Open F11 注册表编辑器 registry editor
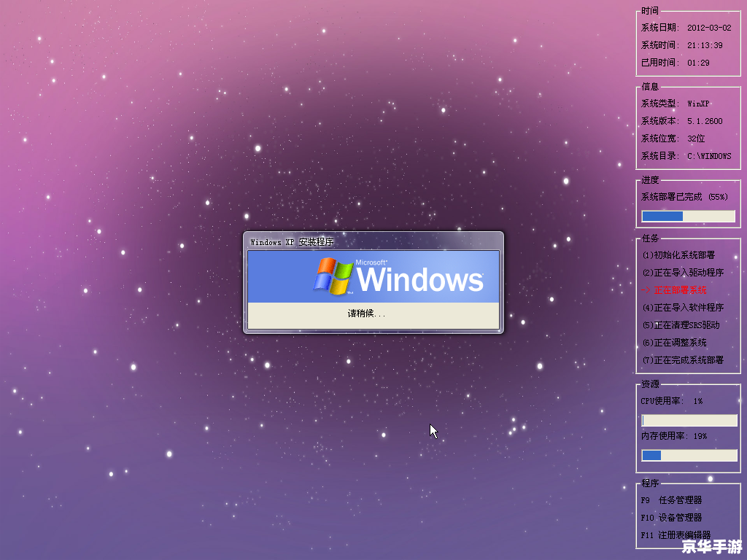The width and height of the screenshot is (747, 560). [x=676, y=535]
